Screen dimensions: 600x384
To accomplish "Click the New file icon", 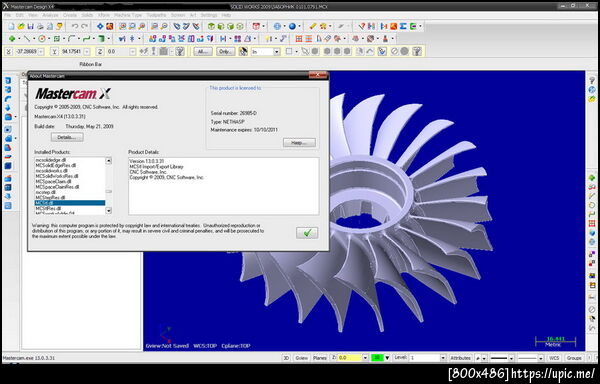I will coord(11,26).
